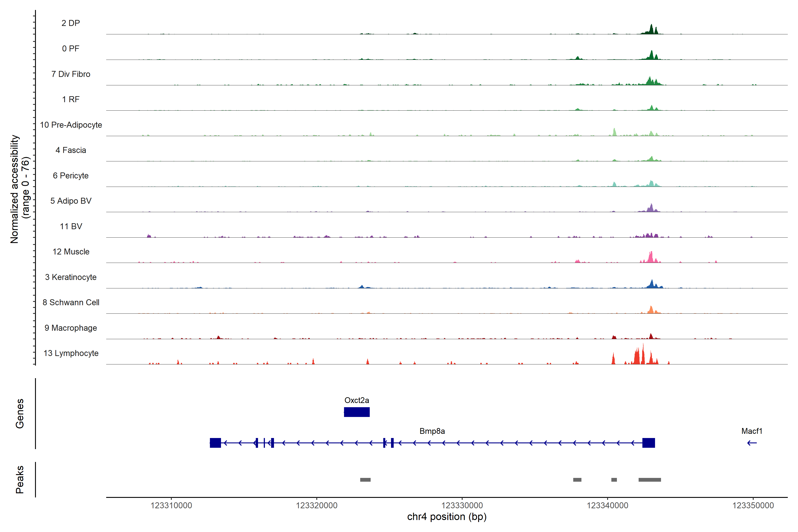Image resolution: width=798 pixels, height=532 pixels.
Task: Click the leftmost gray peak bar
Action: click(365, 480)
